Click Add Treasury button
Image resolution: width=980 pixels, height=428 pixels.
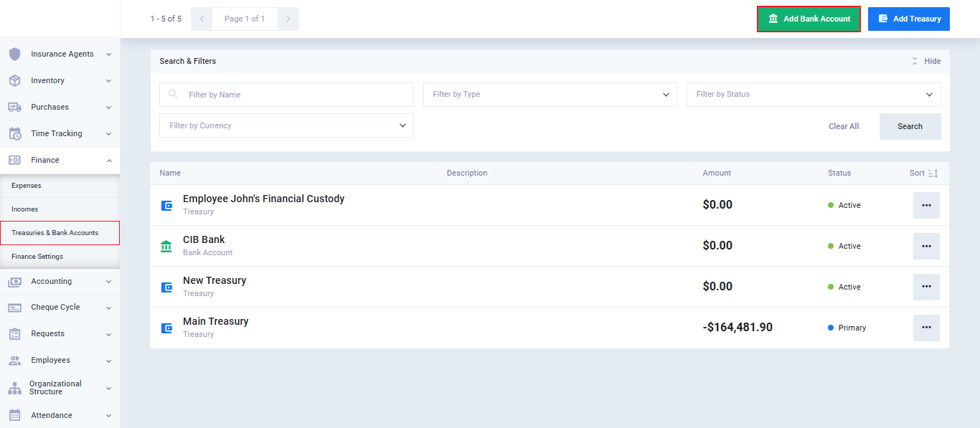pyautogui.click(x=909, y=19)
